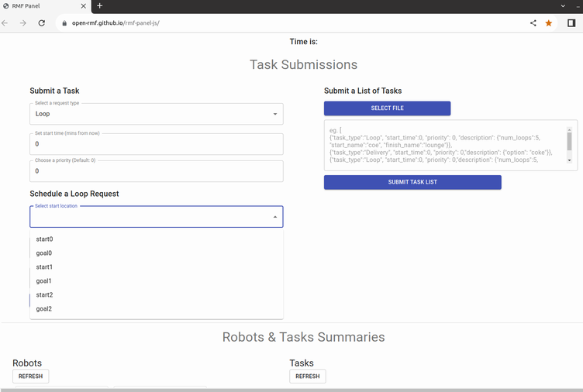Submit the task list
This screenshot has height=392, width=583.
[x=412, y=182]
